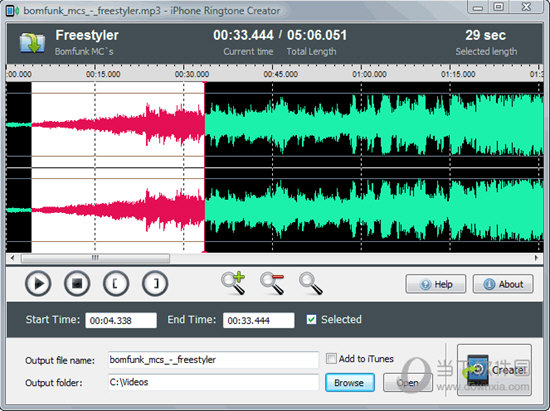
Task: Click the 00:45.000 mark on timeline ruler
Action: (x=281, y=74)
